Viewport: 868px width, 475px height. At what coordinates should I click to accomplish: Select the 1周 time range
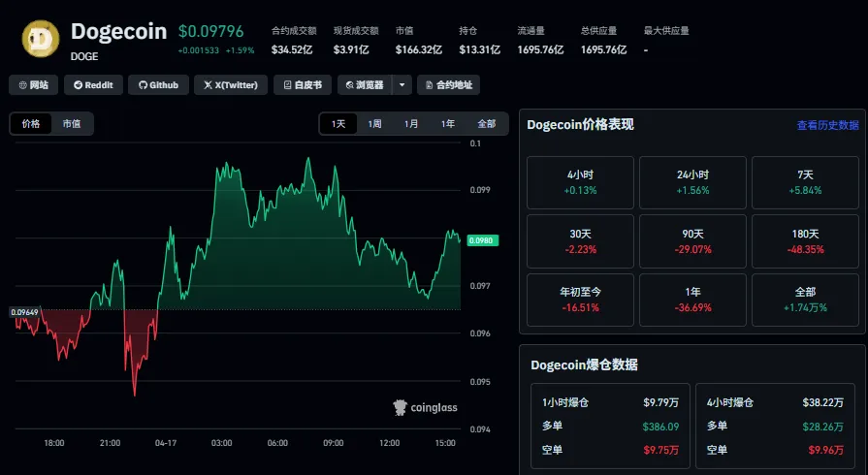pyautogui.click(x=374, y=124)
